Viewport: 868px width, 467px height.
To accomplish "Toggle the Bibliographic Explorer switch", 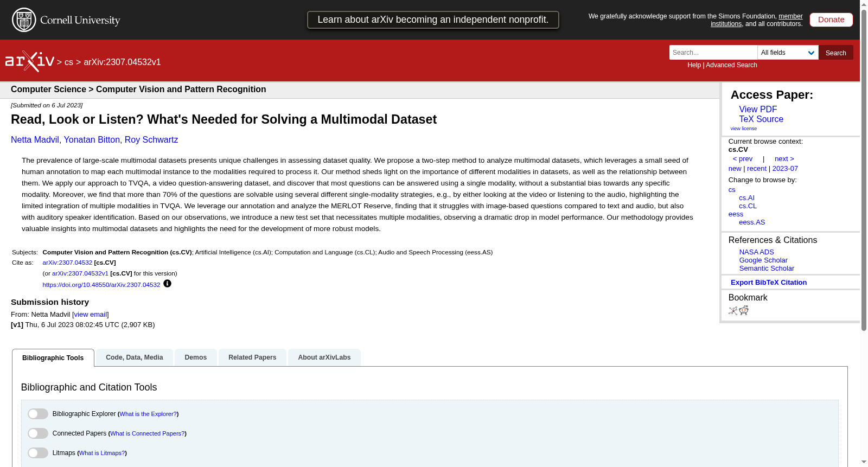I will 38,414.
